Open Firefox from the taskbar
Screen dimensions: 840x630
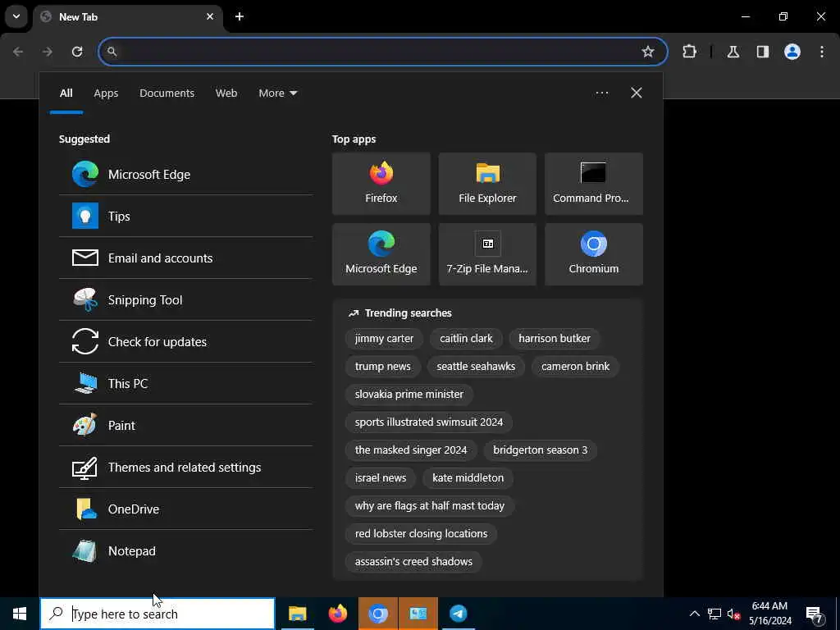[337, 614]
